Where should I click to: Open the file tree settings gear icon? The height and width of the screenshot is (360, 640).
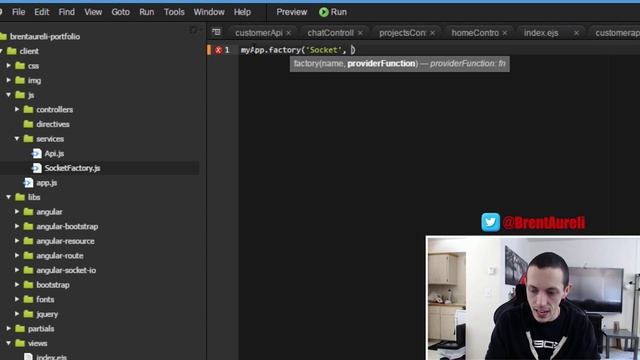193,30
